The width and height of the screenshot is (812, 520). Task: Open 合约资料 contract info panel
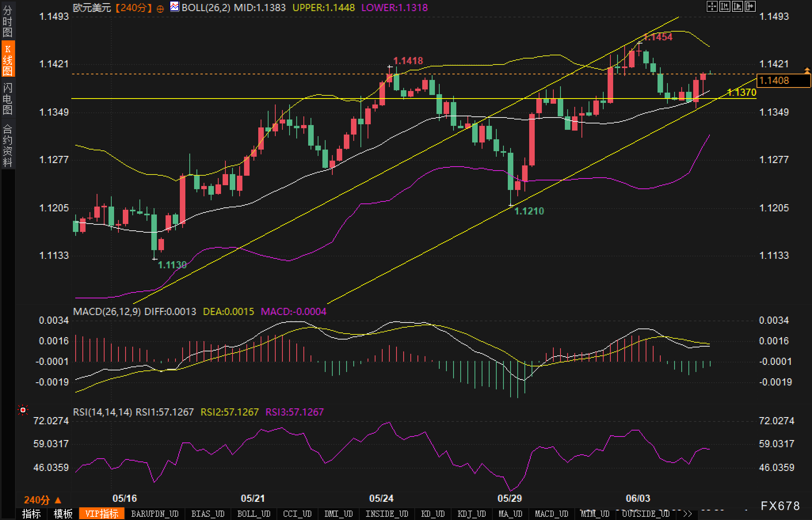7,145
